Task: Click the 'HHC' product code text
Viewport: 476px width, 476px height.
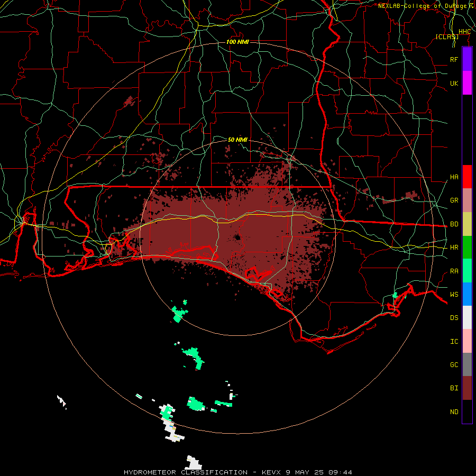Action: 464,32
